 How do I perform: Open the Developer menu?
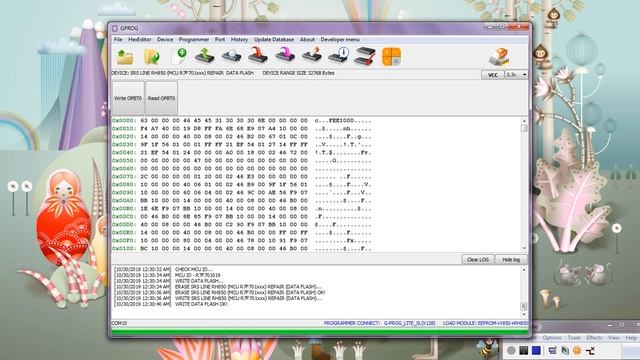(340, 40)
